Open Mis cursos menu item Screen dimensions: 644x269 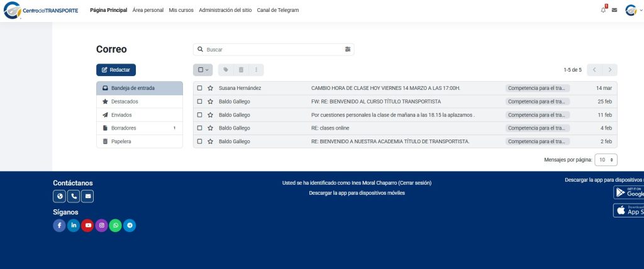181,10
